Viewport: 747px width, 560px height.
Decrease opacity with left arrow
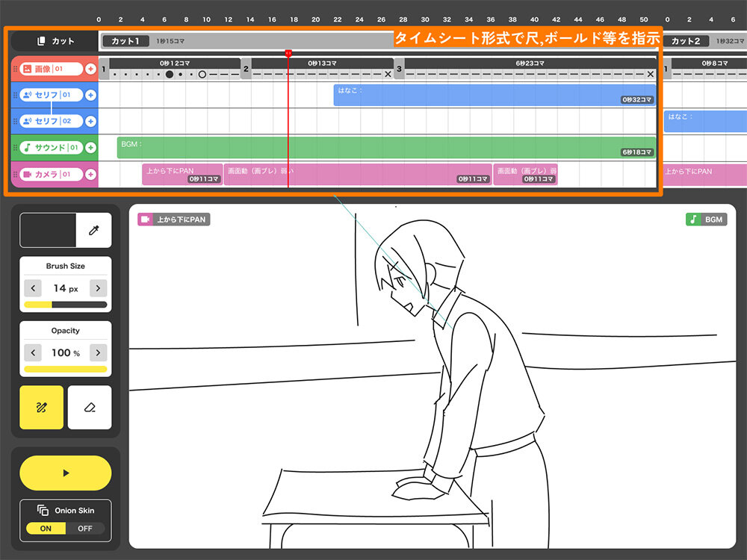coord(33,352)
